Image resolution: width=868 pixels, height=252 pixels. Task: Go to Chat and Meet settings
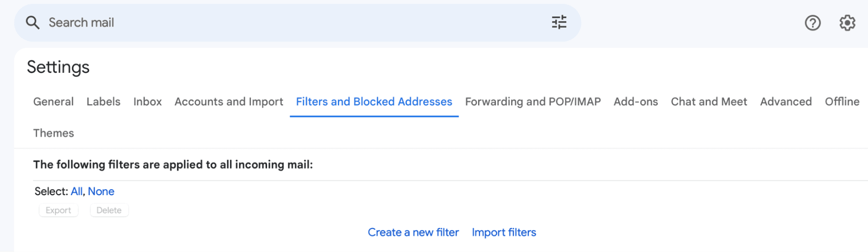[x=709, y=101]
